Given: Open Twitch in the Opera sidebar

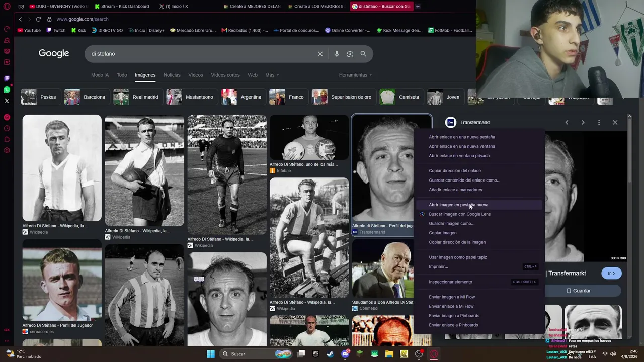Looking at the screenshot, I should [7, 78].
